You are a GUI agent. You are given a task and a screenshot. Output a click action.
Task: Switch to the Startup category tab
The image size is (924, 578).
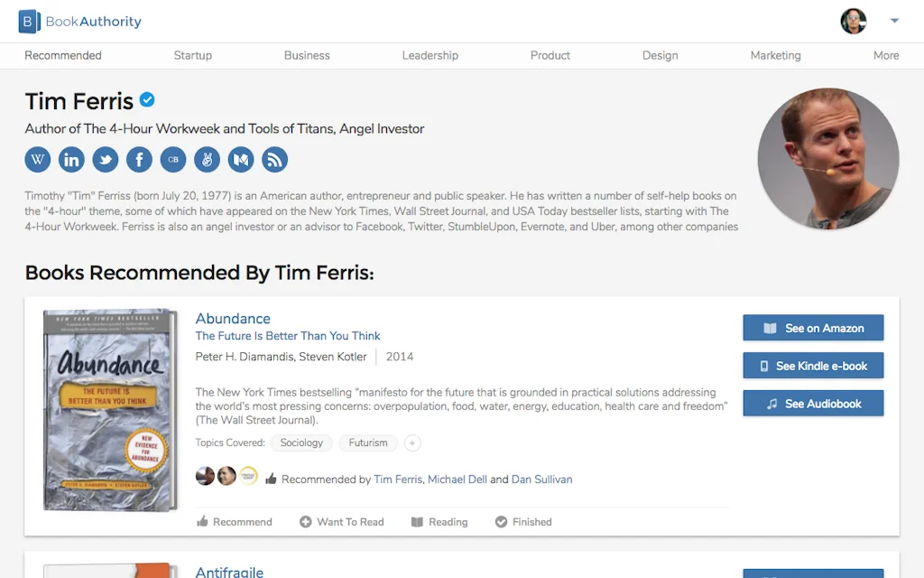click(192, 55)
